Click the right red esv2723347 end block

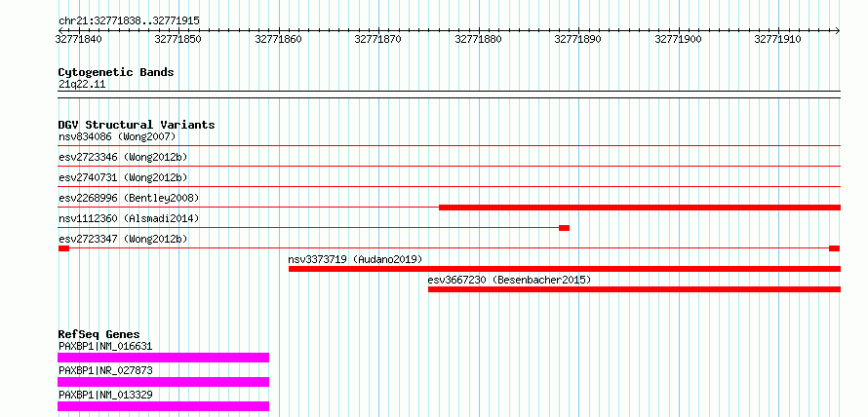(x=835, y=248)
